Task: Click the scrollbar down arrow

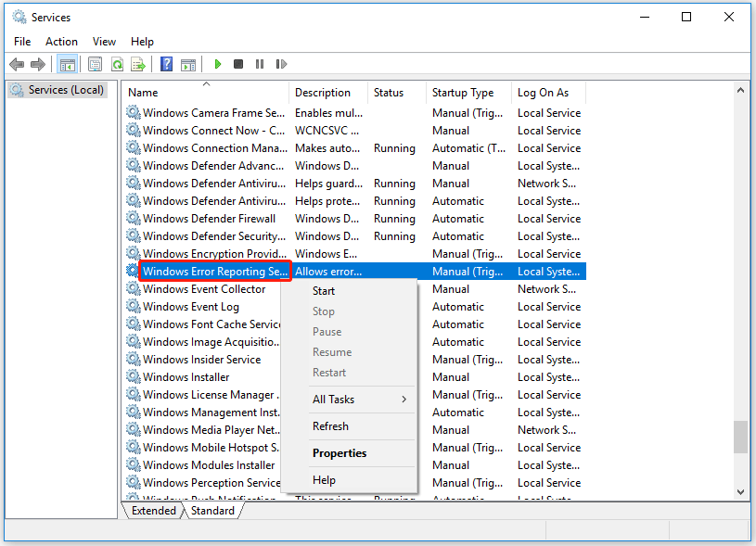Action: pyautogui.click(x=741, y=491)
